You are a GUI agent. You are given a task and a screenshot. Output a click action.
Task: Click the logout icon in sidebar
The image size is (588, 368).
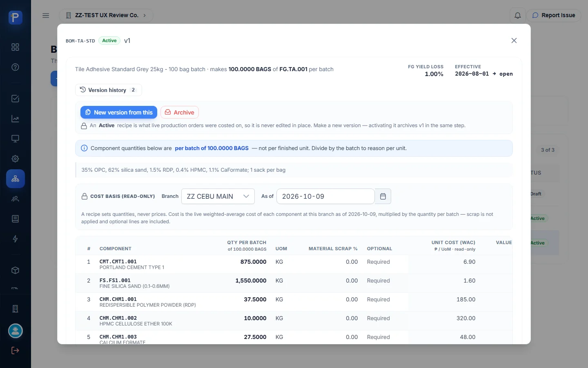pos(16,350)
